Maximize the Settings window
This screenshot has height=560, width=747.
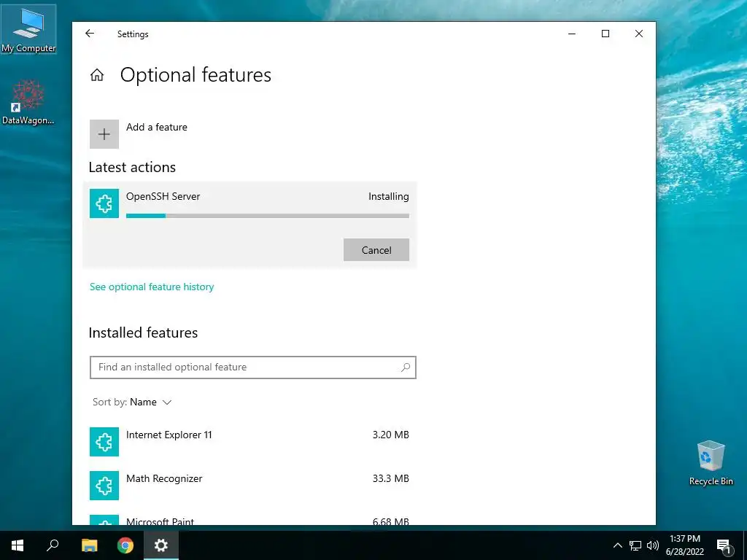605,34
